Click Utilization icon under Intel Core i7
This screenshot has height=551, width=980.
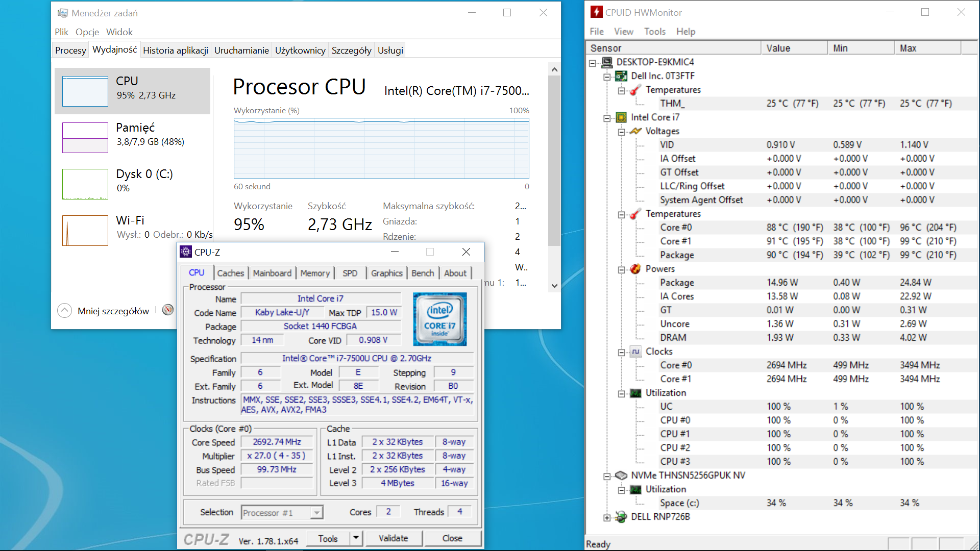[635, 393]
